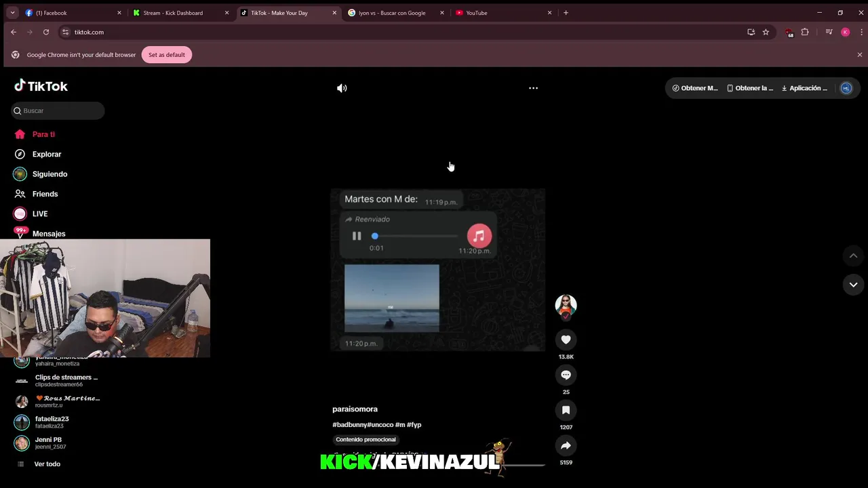Dismiss the default browser notification bar
The width and height of the screenshot is (868, 488).
tap(860, 55)
